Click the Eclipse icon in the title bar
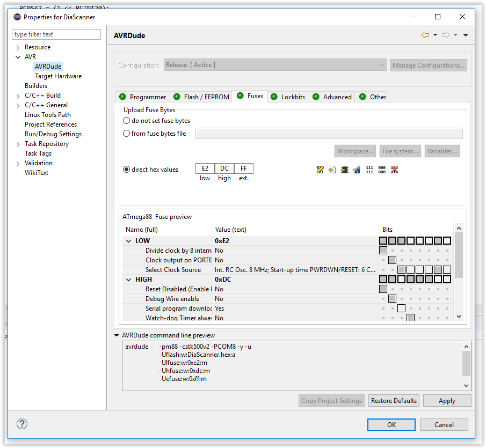486x448 pixels. point(17,17)
